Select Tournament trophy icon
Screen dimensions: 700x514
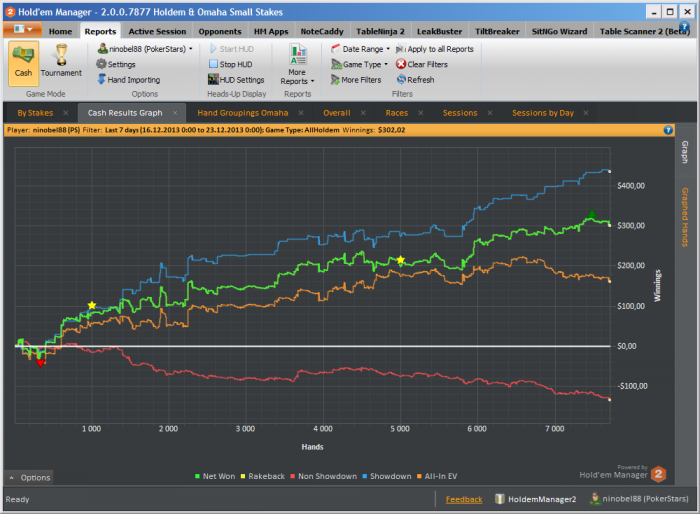[62, 55]
